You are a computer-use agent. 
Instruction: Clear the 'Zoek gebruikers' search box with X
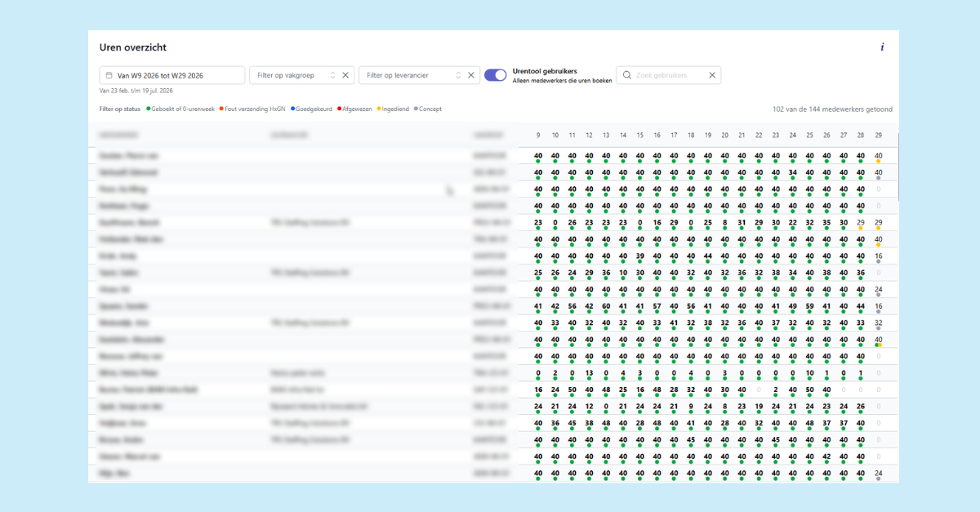click(x=712, y=75)
